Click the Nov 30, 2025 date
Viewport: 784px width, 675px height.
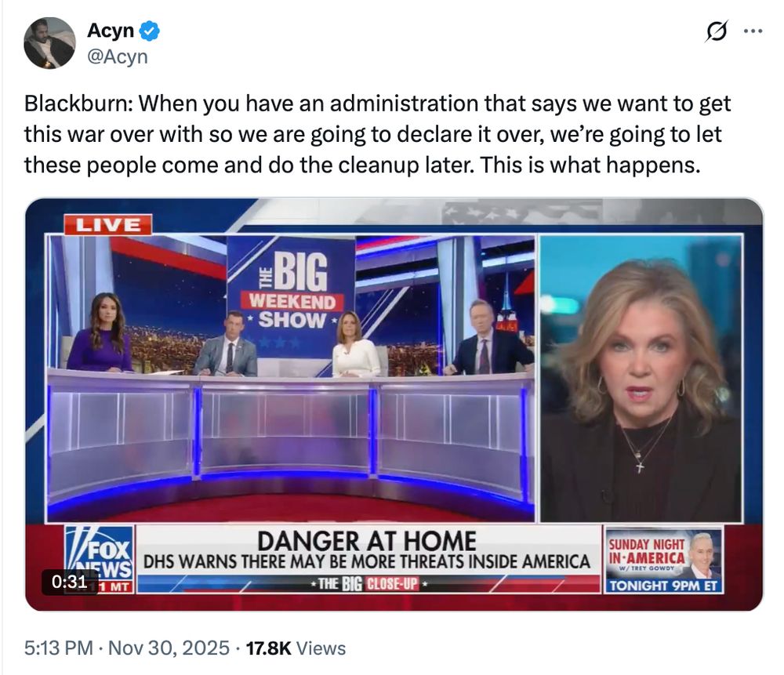(169, 648)
